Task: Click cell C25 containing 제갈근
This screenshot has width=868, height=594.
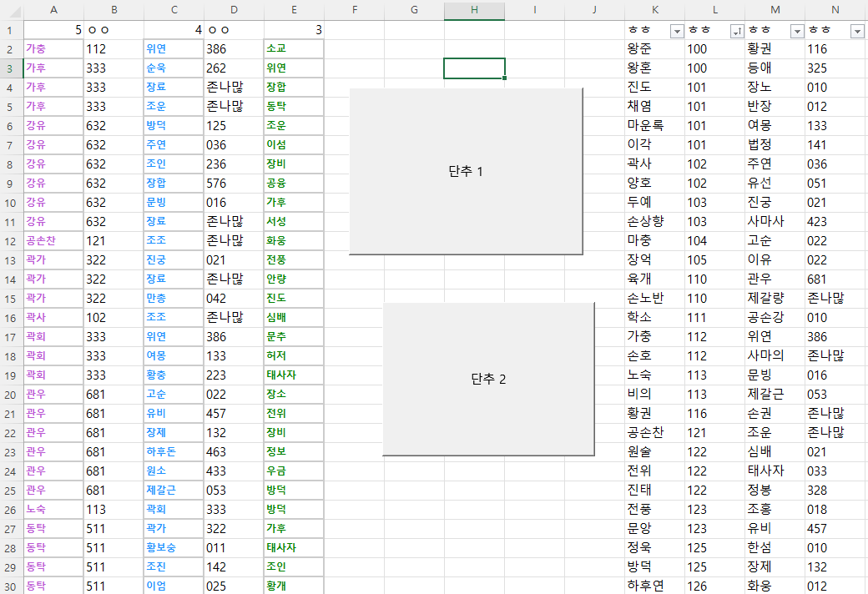Action: point(174,490)
